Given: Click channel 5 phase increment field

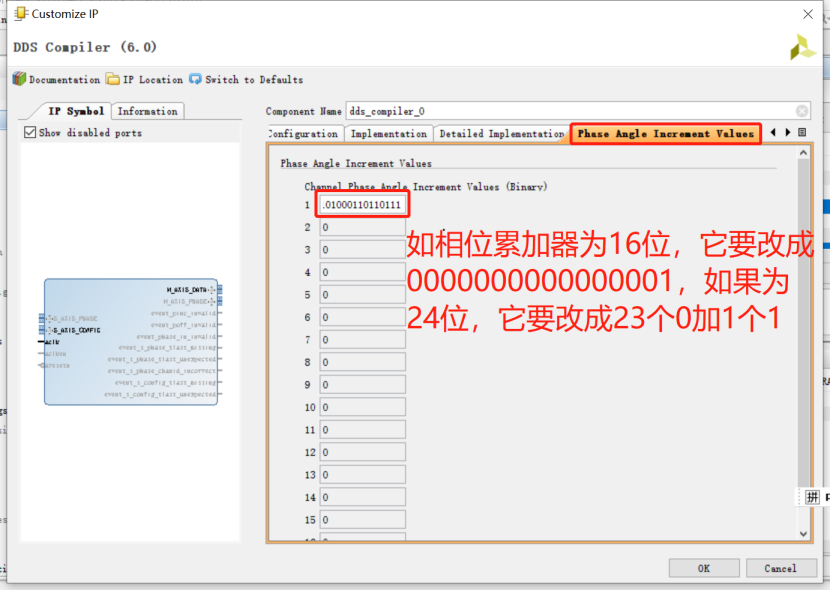Looking at the screenshot, I should pos(363,295).
